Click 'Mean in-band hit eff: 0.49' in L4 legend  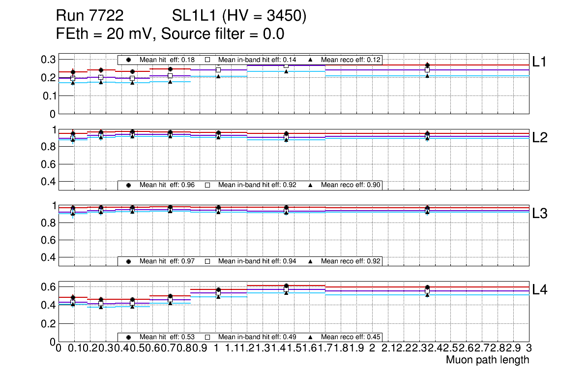coord(257,337)
